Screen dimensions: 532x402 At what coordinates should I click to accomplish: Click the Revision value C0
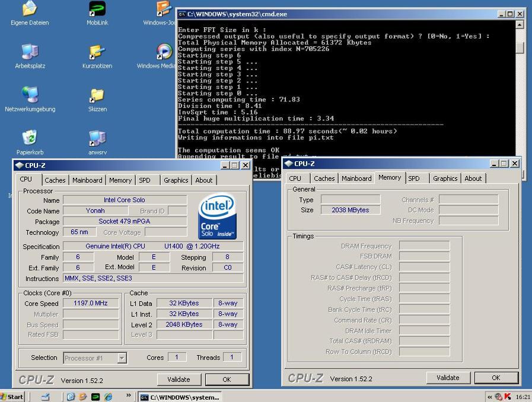(x=228, y=267)
